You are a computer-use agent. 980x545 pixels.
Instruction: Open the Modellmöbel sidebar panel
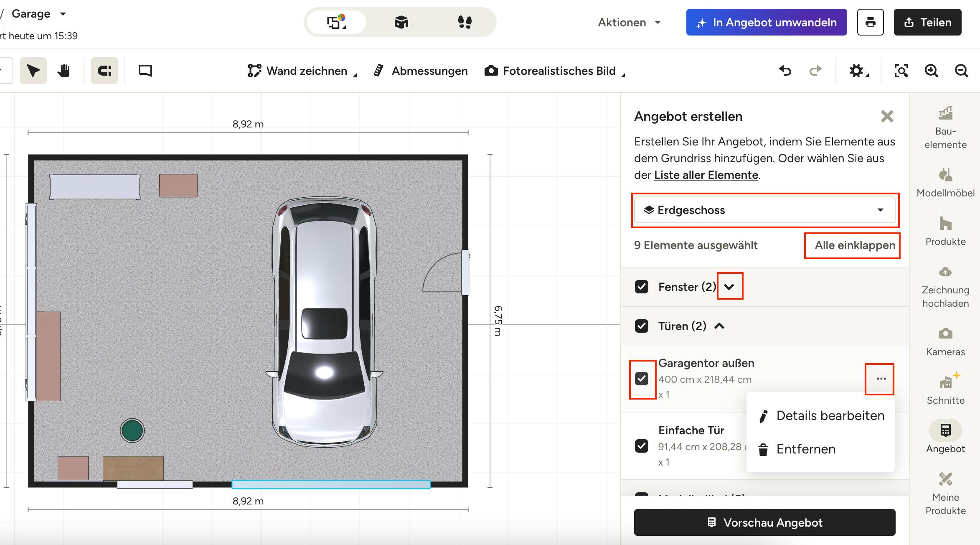pyautogui.click(x=945, y=182)
